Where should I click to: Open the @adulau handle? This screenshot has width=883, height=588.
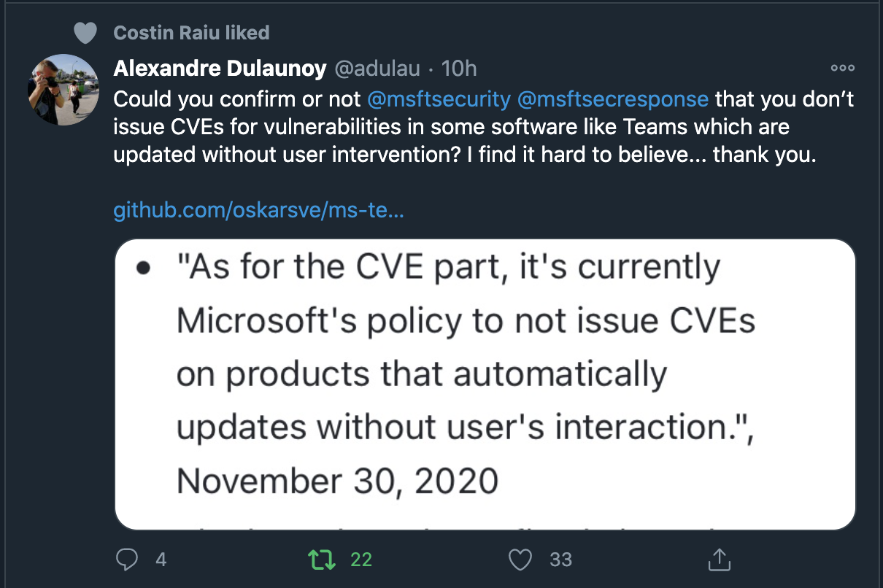pyautogui.click(x=377, y=69)
